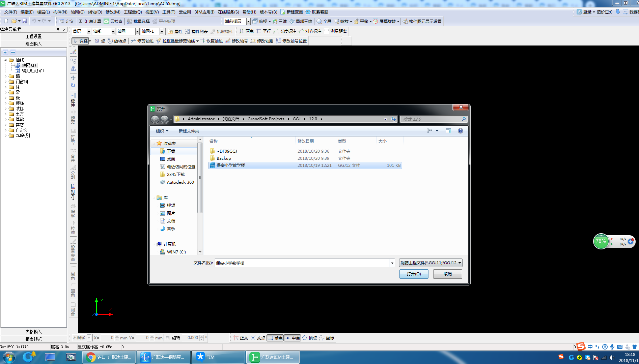Click the 汇总计算 toolbar icon
Screen dimensions: 639x364
coord(89,21)
